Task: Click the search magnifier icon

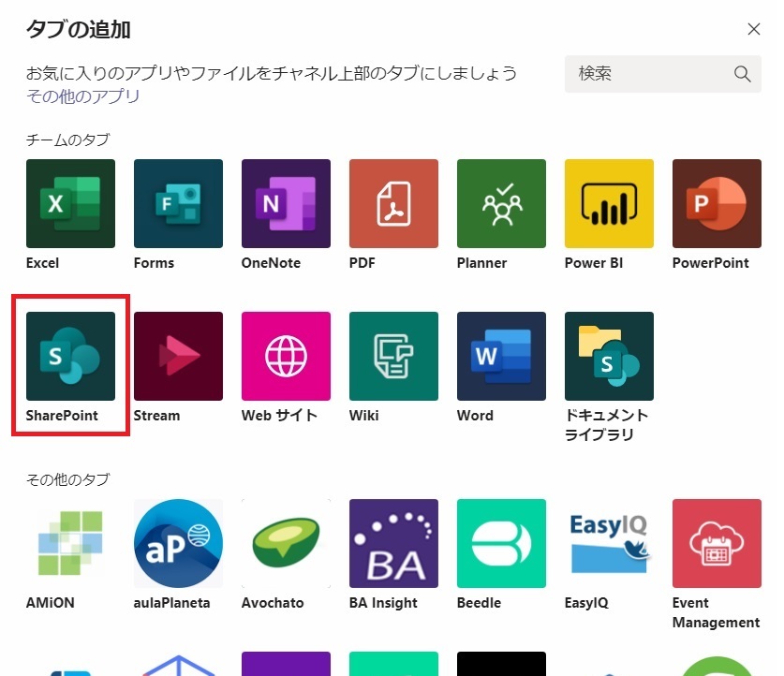Action: click(742, 74)
